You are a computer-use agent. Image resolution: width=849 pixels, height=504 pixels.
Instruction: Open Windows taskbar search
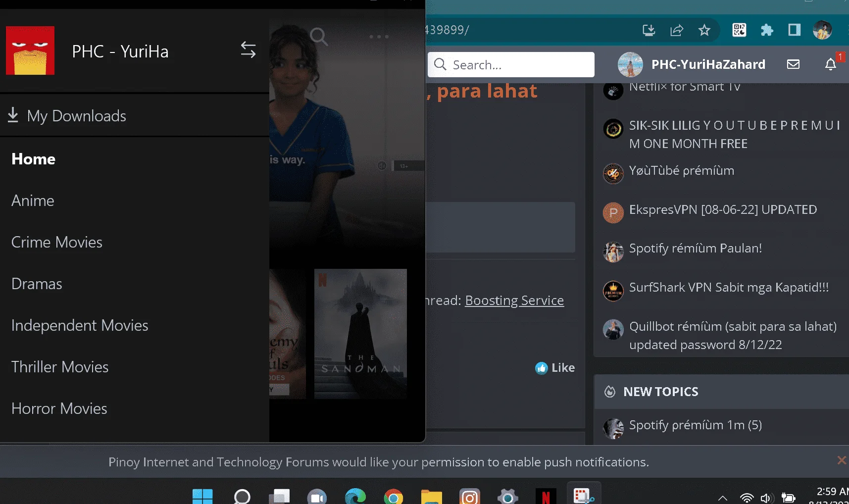point(242,496)
